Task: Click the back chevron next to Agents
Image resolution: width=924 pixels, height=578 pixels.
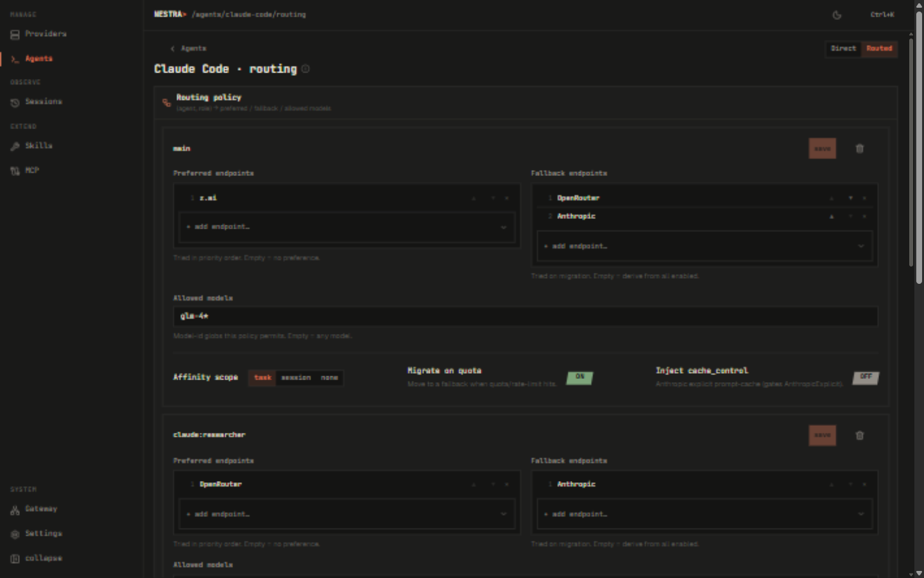Action: [x=173, y=49]
